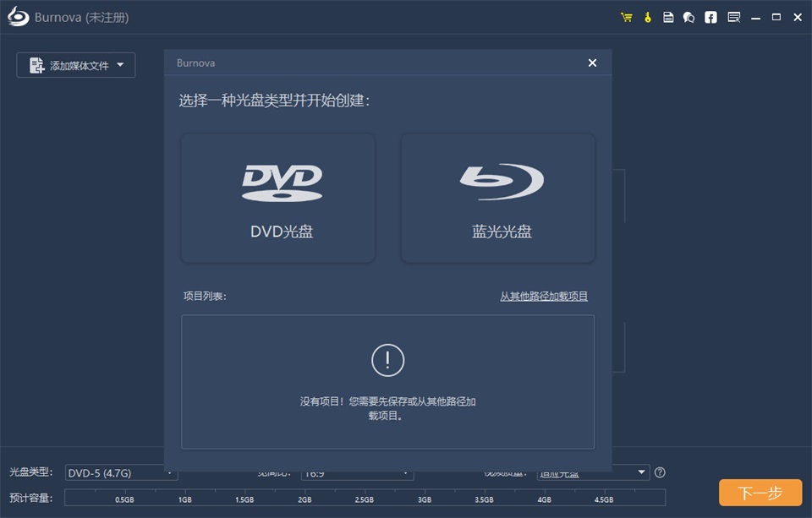The height and width of the screenshot is (518, 812).
Task: Click 添加媒体文件 button
Action: pos(75,65)
